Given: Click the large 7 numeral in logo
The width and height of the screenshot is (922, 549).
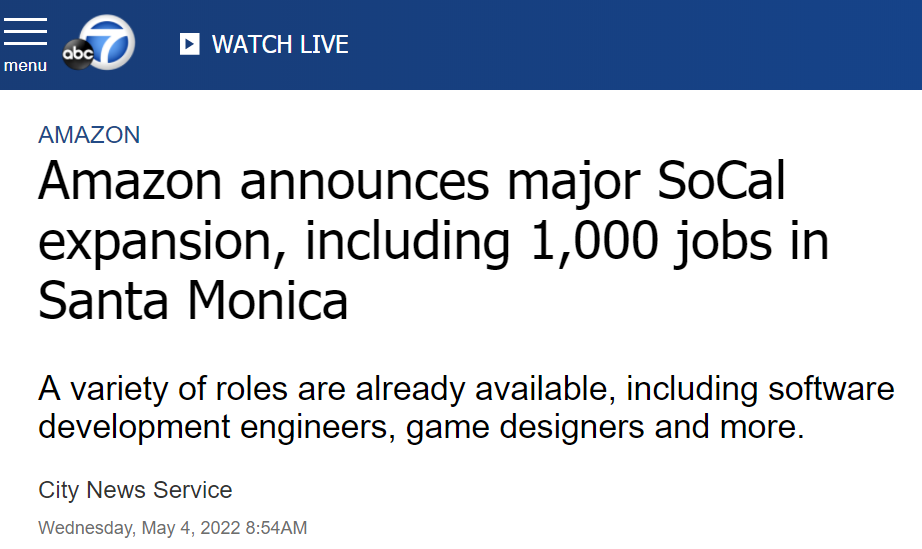Looking at the screenshot, I should [110, 40].
